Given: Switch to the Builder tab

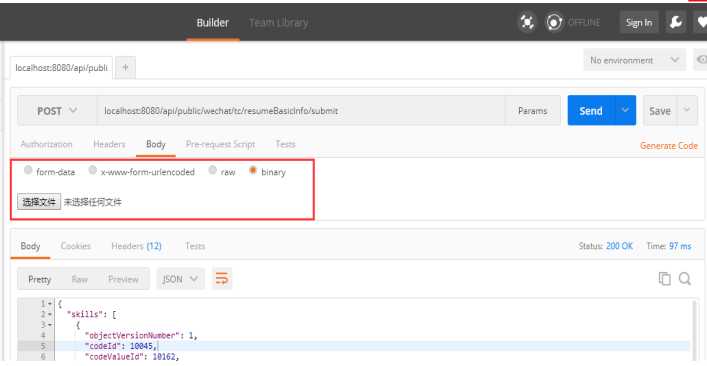Looking at the screenshot, I should click(x=212, y=23).
